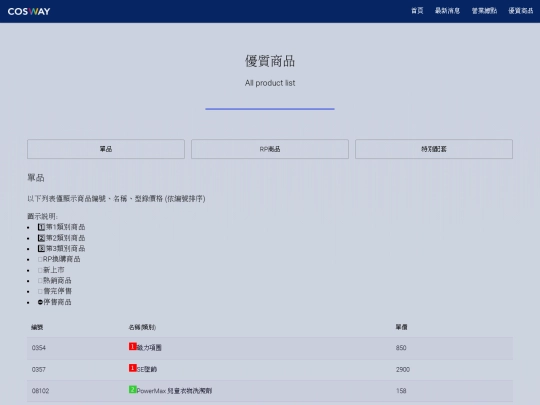
Task: Click product code 08102
Action: [x=40, y=391]
